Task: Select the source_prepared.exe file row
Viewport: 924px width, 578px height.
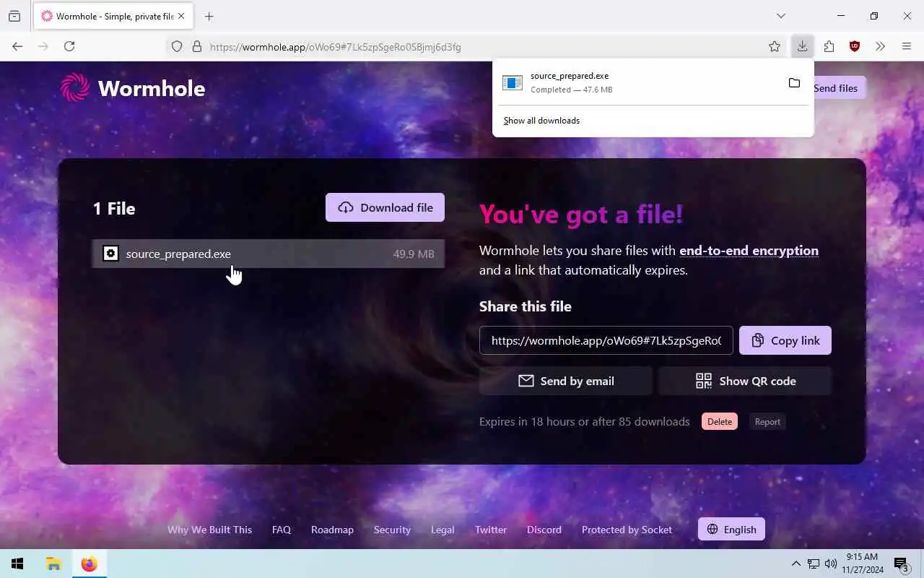Action: click(x=269, y=254)
